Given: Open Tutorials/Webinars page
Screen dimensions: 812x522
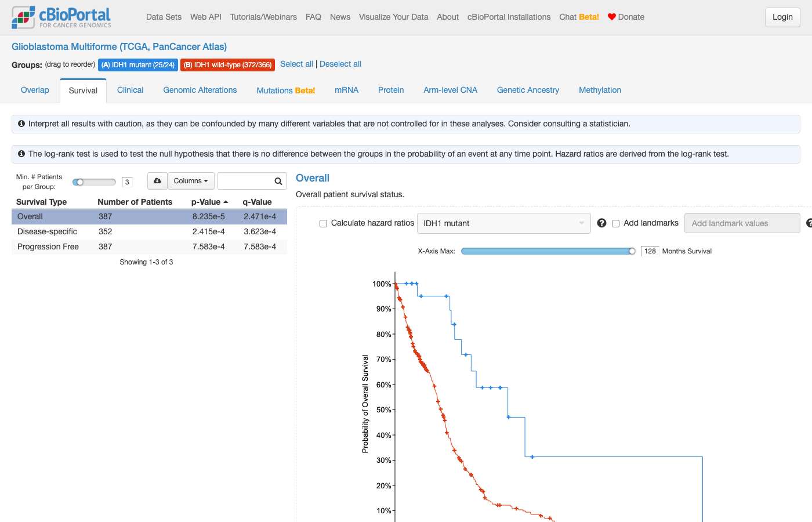Looking at the screenshot, I should click(x=263, y=17).
